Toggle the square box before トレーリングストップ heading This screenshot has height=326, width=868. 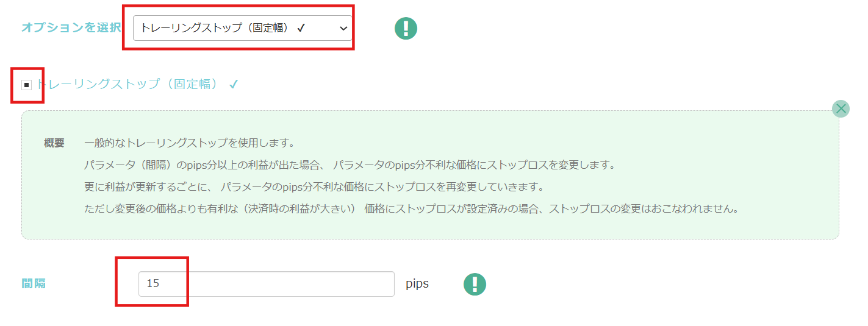pos(27,85)
